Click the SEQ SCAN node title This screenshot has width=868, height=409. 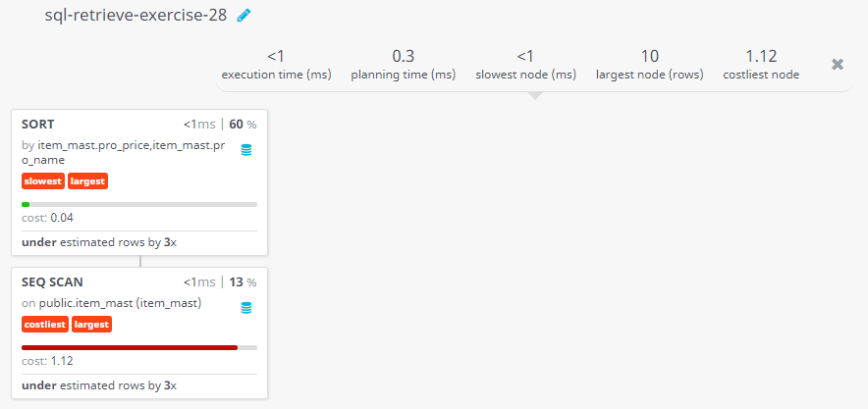coord(52,282)
